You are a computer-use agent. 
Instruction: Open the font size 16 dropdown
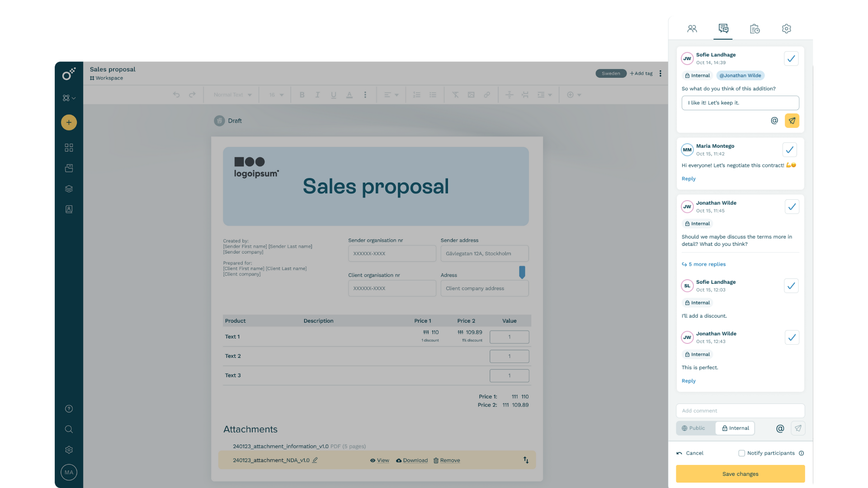tap(276, 95)
